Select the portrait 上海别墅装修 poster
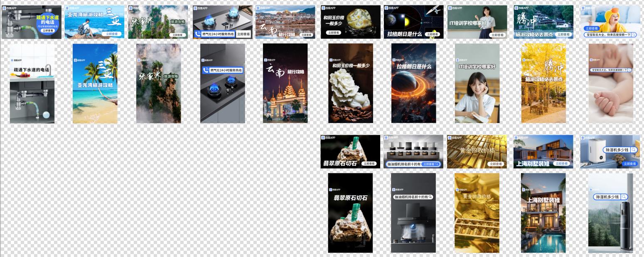Image resolution: width=644 pixels, height=257 pixels. tap(543, 213)
